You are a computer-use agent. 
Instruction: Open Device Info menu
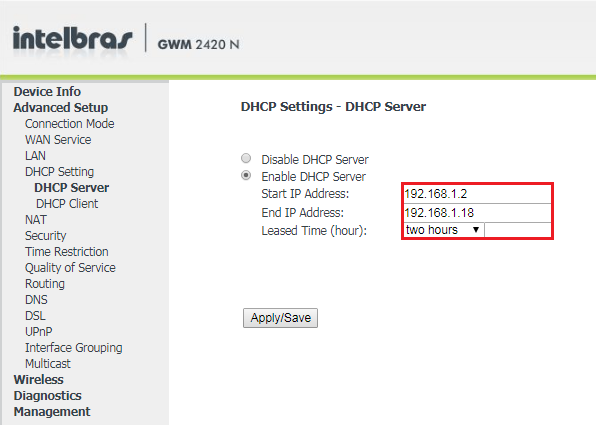click(47, 92)
